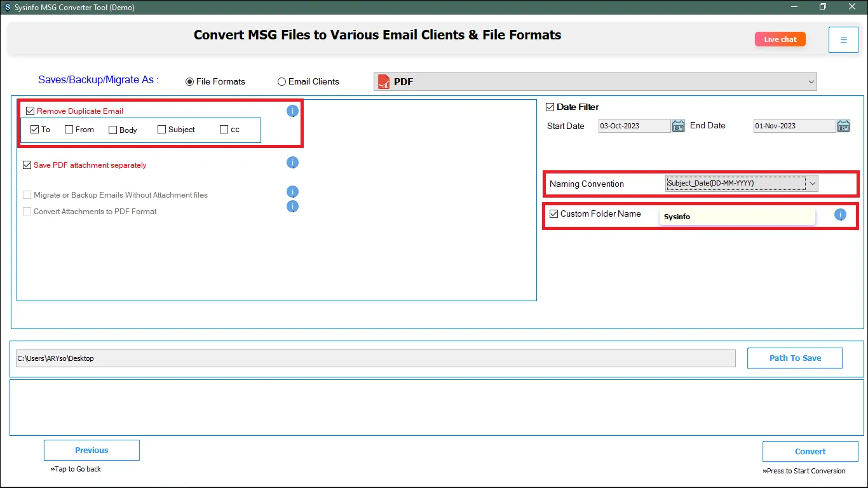
Task: Enable the Body duplicate filter checkbox
Action: coord(113,130)
